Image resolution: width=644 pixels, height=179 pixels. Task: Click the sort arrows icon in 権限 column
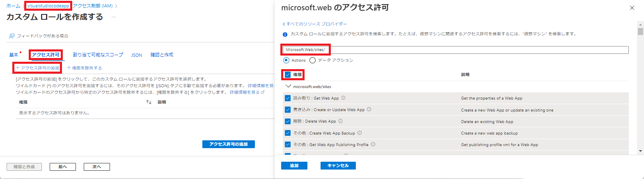149,102
